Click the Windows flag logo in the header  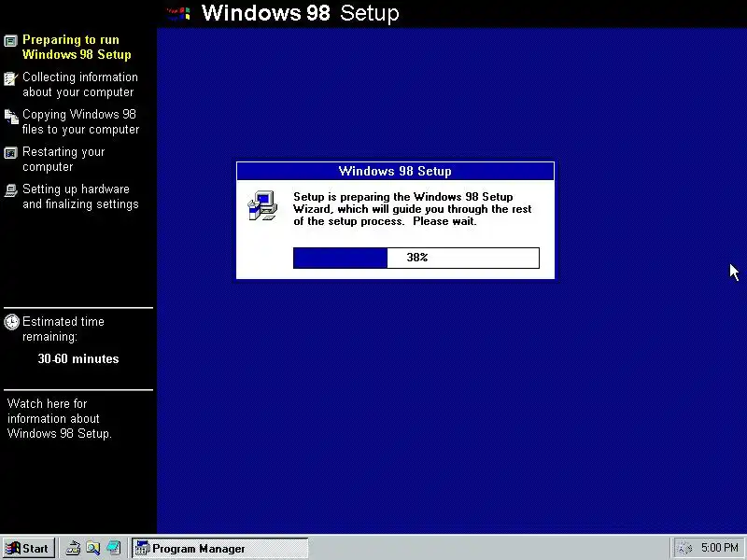tap(178, 13)
